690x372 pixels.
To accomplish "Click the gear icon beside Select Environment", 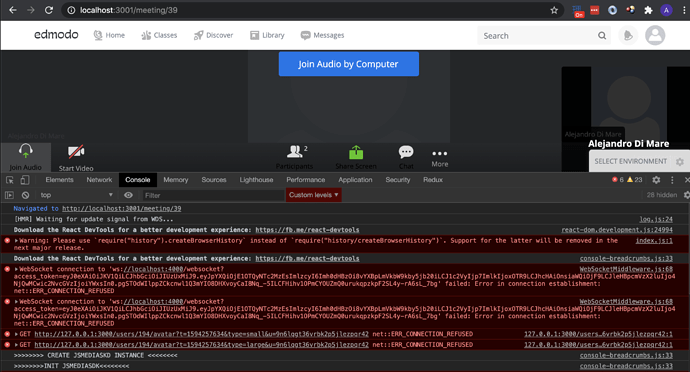I will (680, 162).
